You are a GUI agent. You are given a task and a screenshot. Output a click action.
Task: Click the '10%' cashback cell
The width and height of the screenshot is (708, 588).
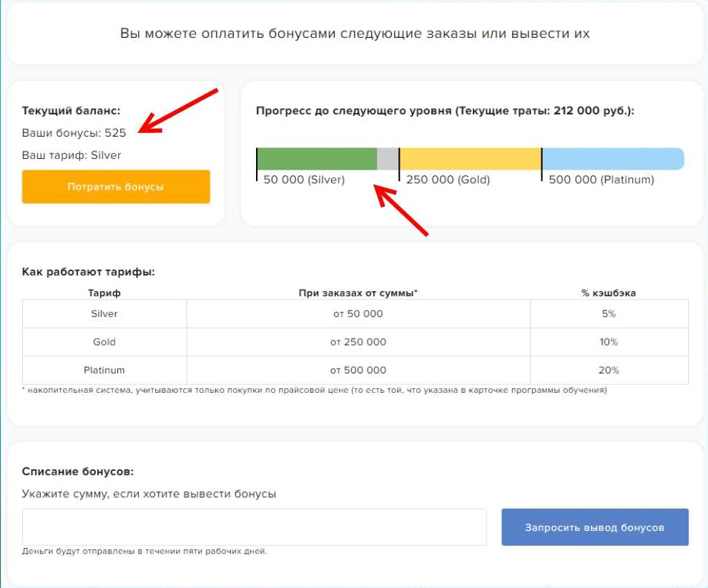(609, 342)
